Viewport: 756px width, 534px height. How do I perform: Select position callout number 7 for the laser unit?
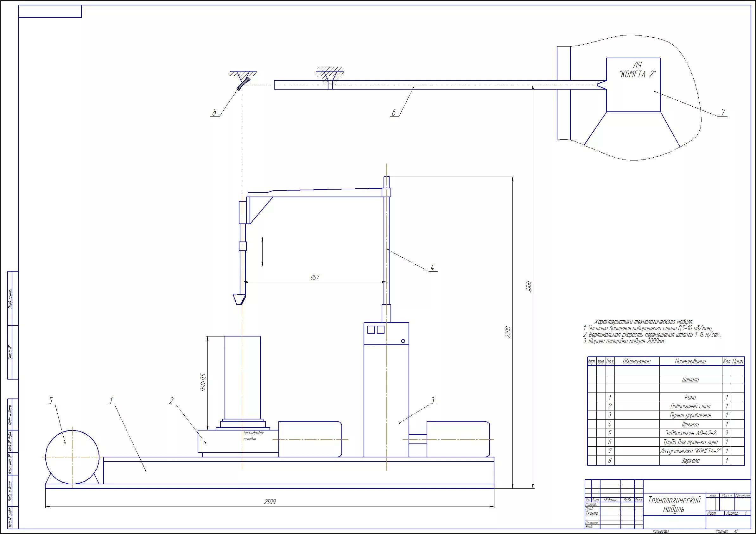(x=723, y=112)
